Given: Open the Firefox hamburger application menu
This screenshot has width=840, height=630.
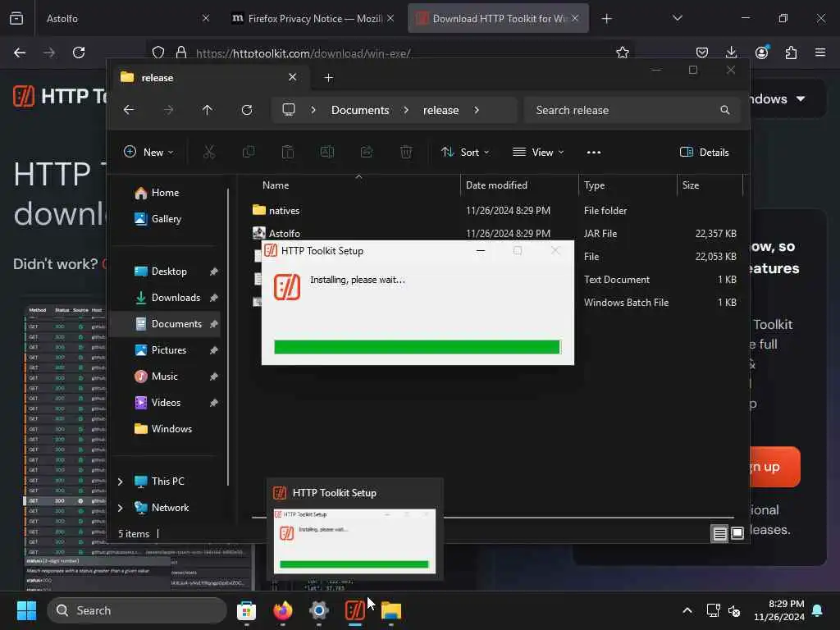Looking at the screenshot, I should [820, 52].
